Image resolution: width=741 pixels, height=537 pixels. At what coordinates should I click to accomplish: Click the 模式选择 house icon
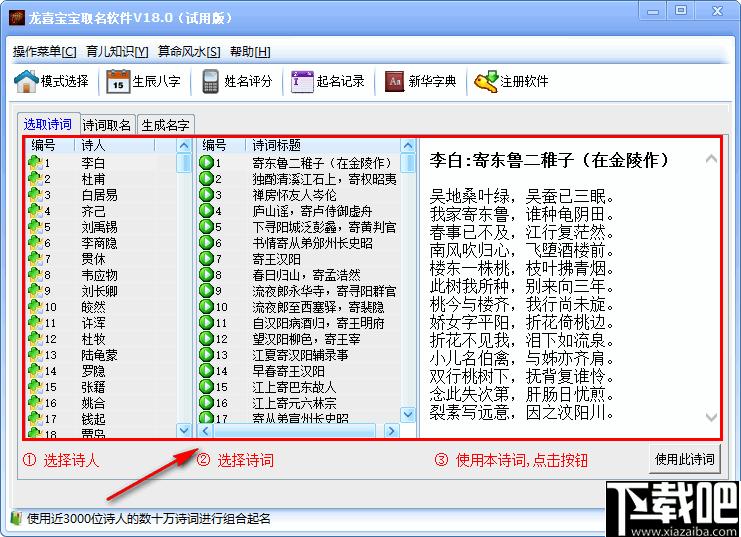click(x=26, y=81)
